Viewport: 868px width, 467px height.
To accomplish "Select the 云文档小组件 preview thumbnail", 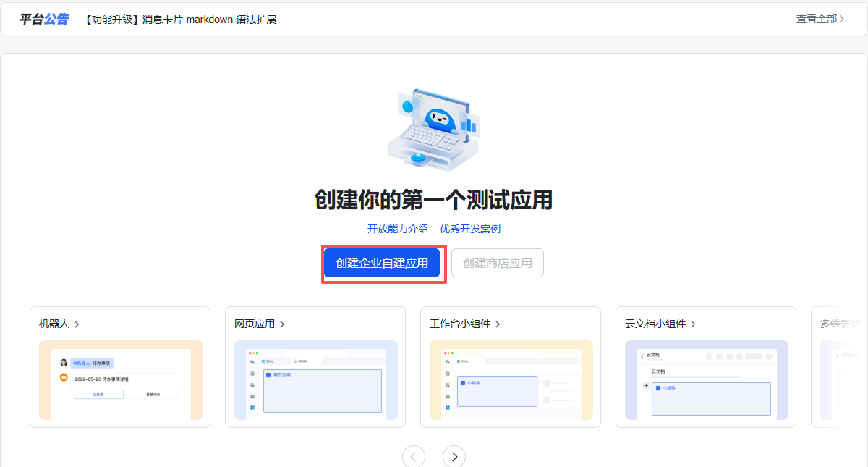I will pyautogui.click(x=707, y=380).
